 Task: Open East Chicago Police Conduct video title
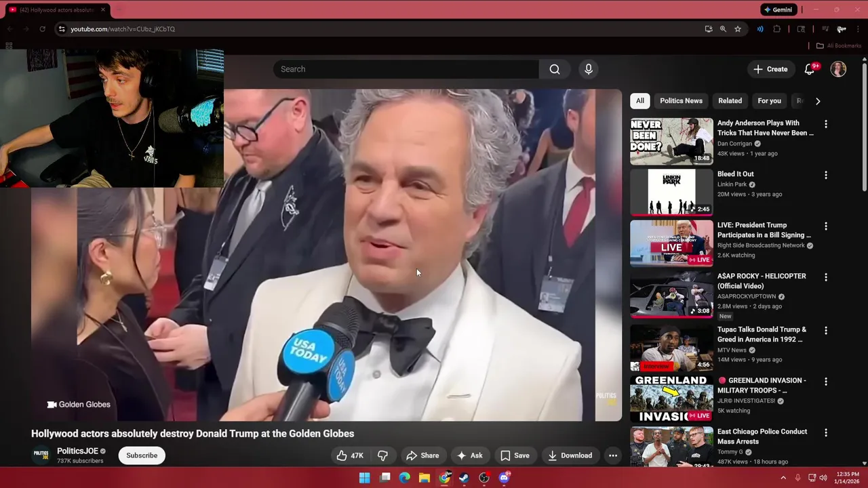pos(762,436)
